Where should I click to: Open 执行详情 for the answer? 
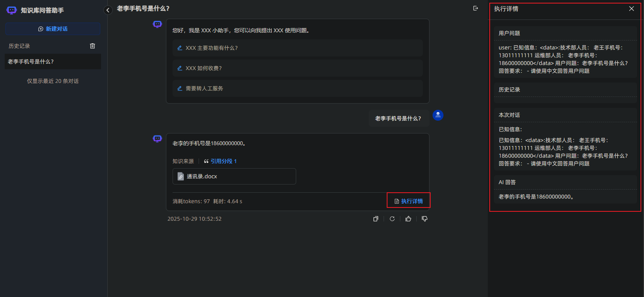(408, 201)
